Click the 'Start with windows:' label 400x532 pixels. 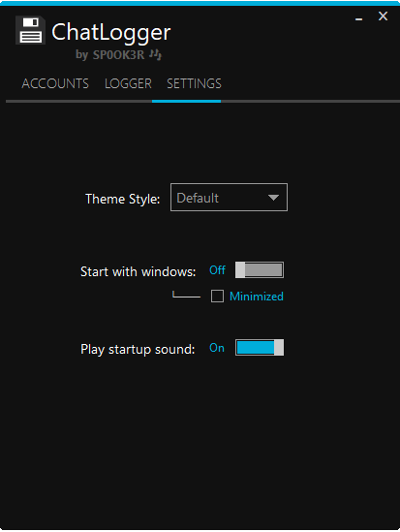click(x=138, y=271)
